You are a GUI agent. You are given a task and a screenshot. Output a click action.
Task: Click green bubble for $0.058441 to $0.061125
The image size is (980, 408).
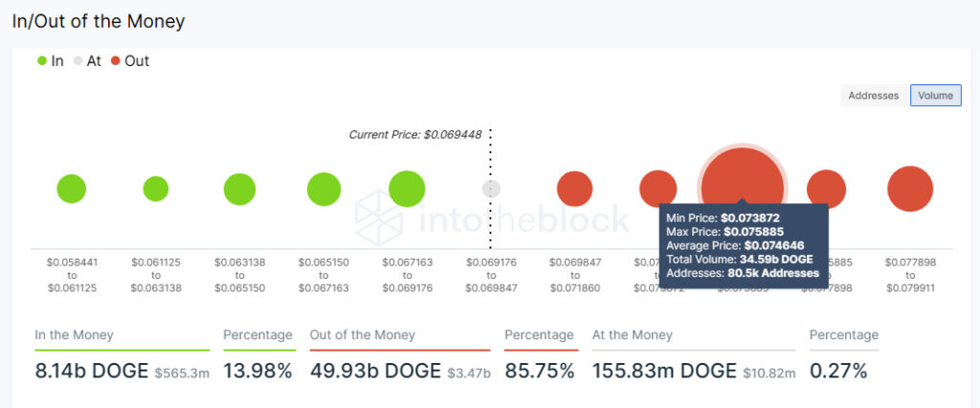72,189
